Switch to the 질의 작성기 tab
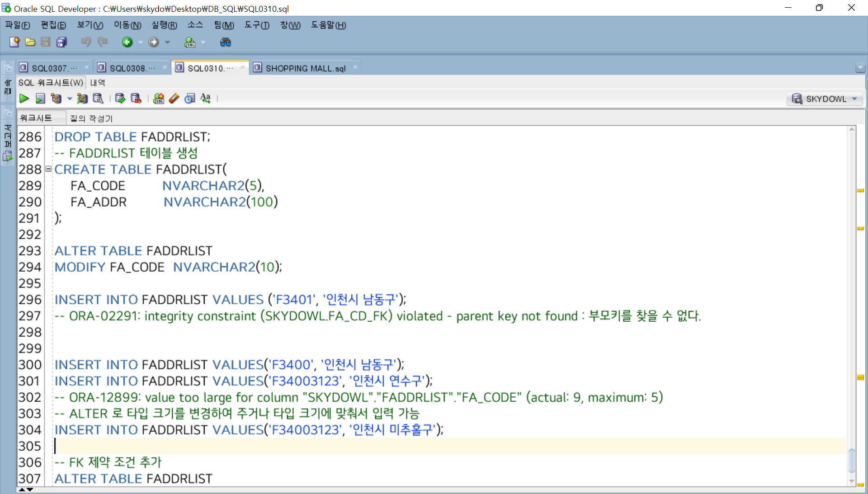The image size is (868, 494). [91, 118]
